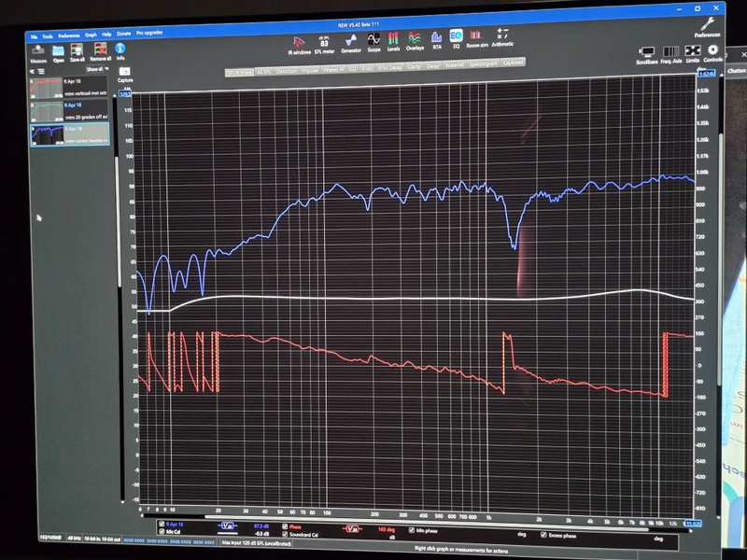The image size is (747, 560).
Task: Click the 163 deg phase value
Action: point(387,529)
